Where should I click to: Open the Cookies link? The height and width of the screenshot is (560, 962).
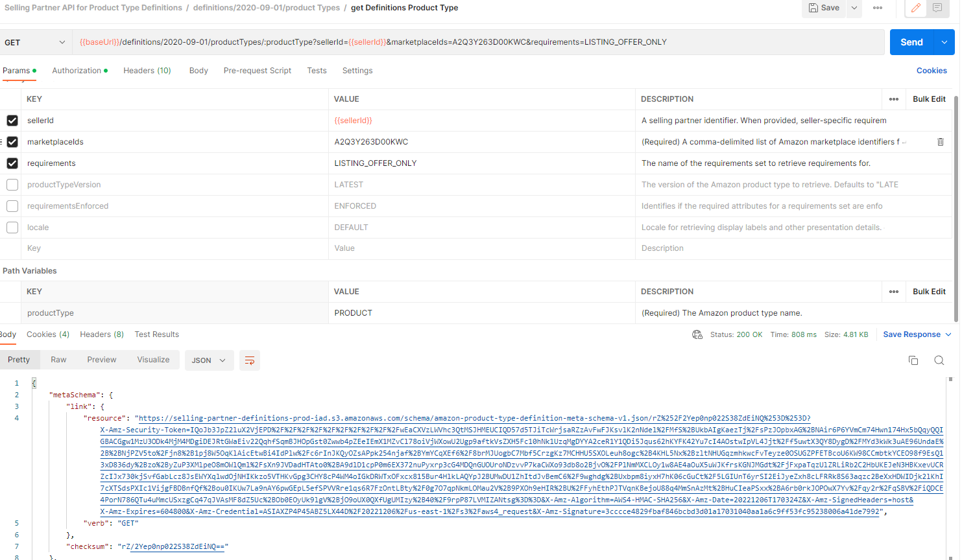click(x=932, y=71)
